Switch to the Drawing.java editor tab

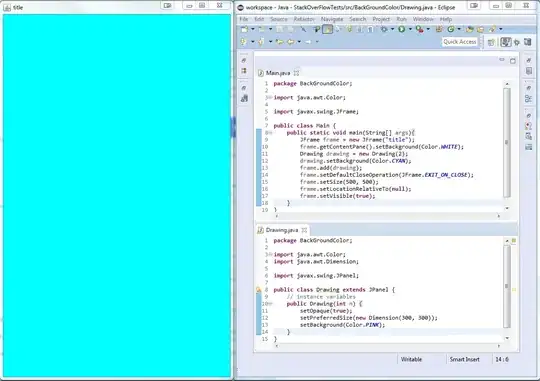point(282,230)
